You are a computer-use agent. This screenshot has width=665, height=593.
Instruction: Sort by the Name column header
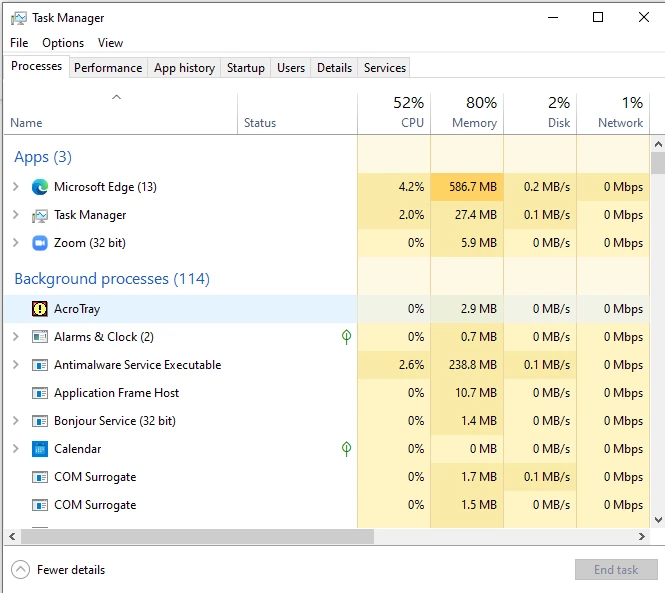pos(120,114)
